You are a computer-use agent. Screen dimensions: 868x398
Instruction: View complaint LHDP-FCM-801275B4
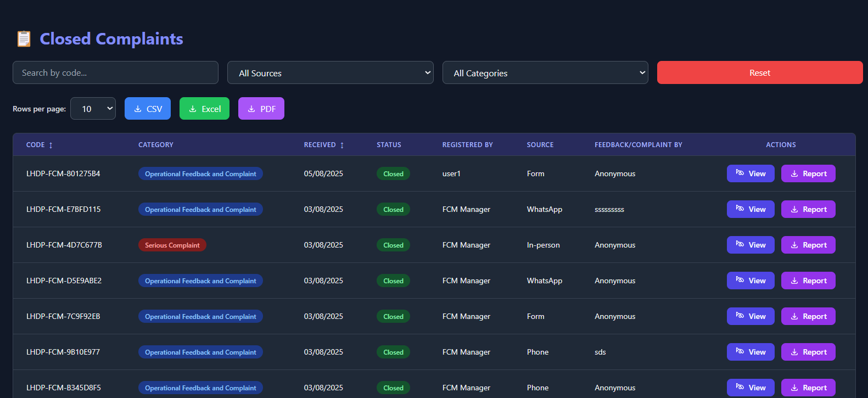coord(750,173)
